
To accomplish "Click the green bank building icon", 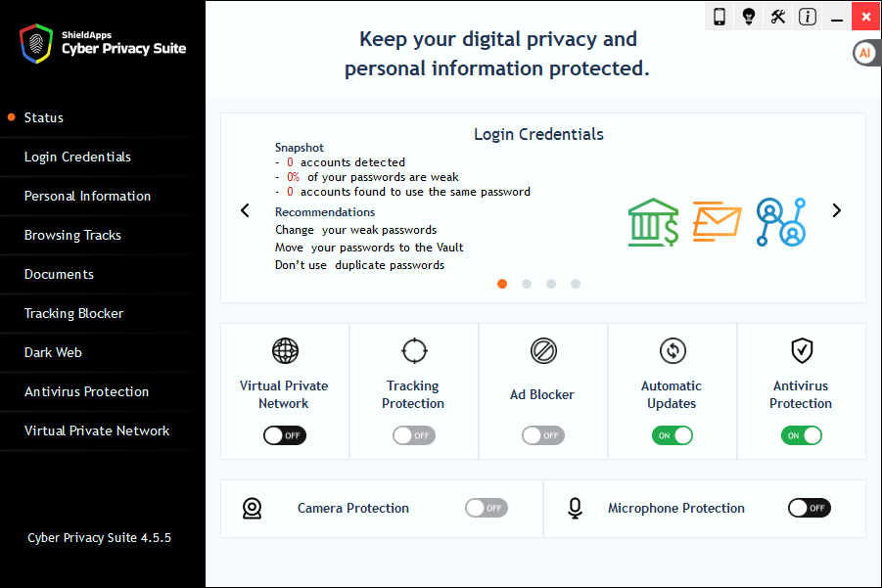I will tap(653, 223).
